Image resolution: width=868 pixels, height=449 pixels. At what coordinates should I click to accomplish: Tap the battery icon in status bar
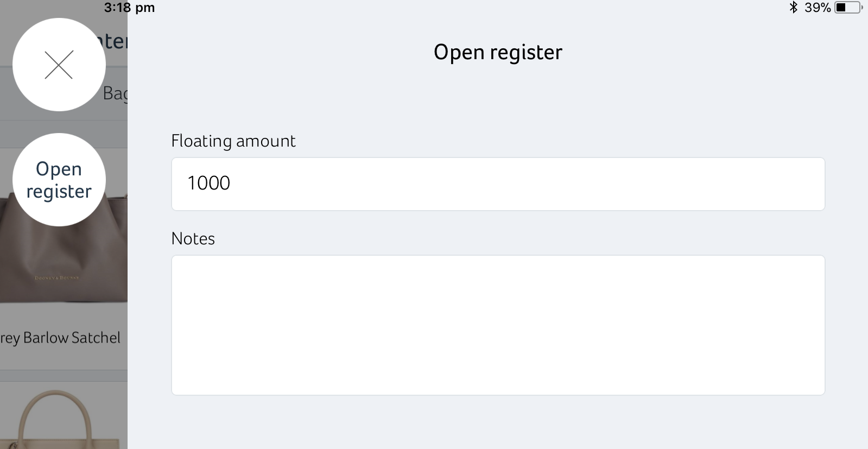pyautogui.click(x=848, y=8)
